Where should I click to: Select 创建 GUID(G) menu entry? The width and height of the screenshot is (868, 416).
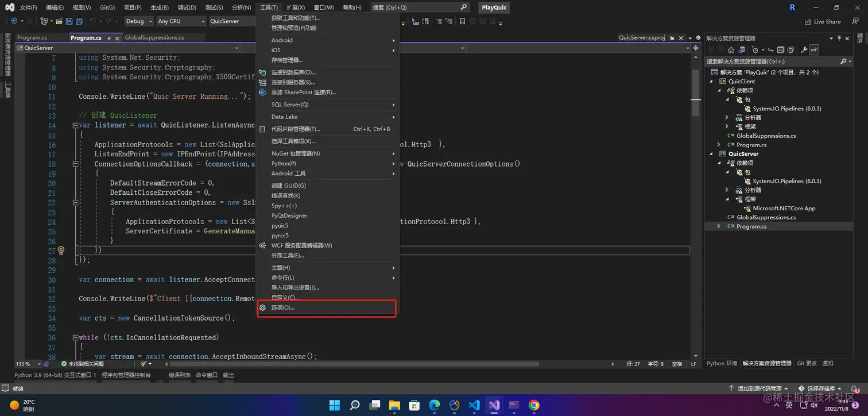[327, 186]
